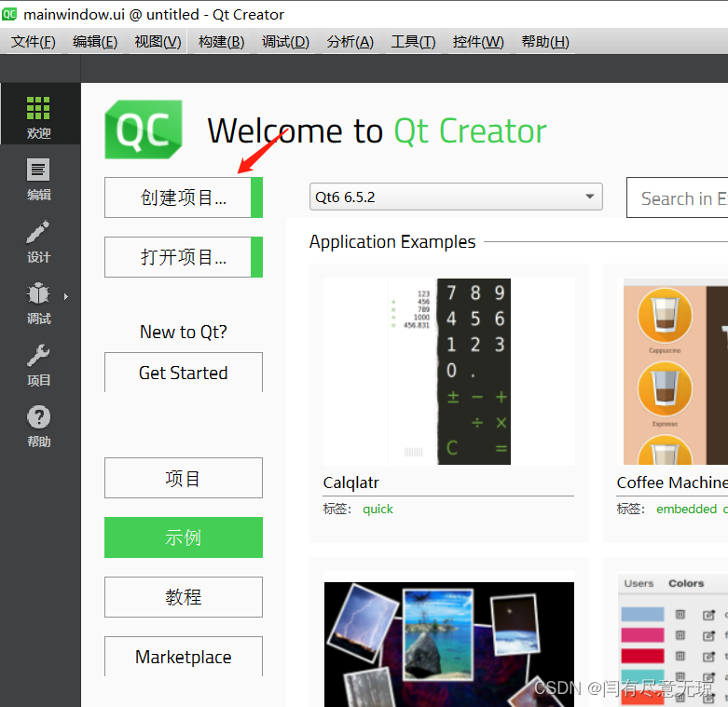Select the 项目 tab in welcome sidebar
The height and width of the screenshot is (707, 728).
(x=184, y=478)
